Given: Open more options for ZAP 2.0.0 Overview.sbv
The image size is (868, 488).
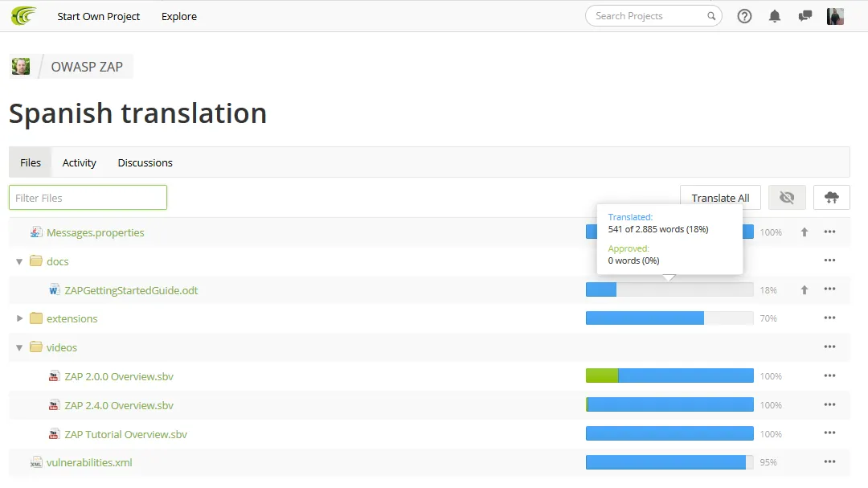Looking at the screenshot, I should click(x=829, y=375).
